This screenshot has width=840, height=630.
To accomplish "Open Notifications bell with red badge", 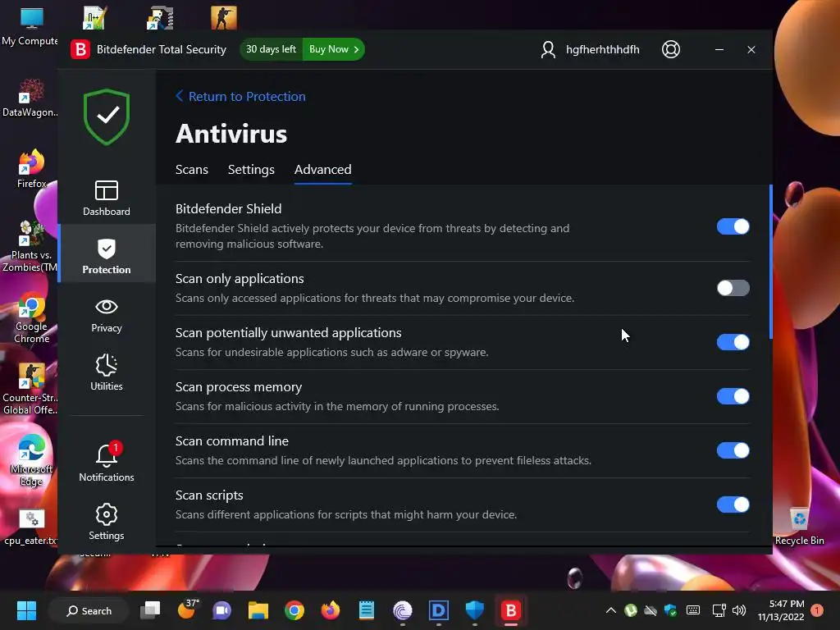I will 106,462.
